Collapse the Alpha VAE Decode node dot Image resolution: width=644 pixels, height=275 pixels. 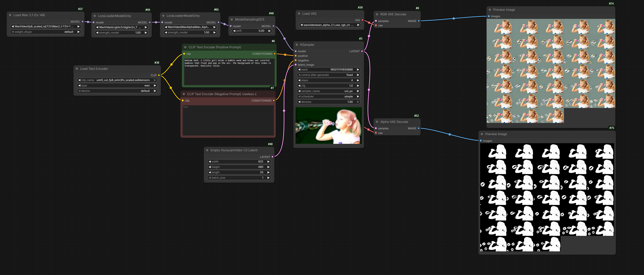pyautogui.click(x=377, y=122)
